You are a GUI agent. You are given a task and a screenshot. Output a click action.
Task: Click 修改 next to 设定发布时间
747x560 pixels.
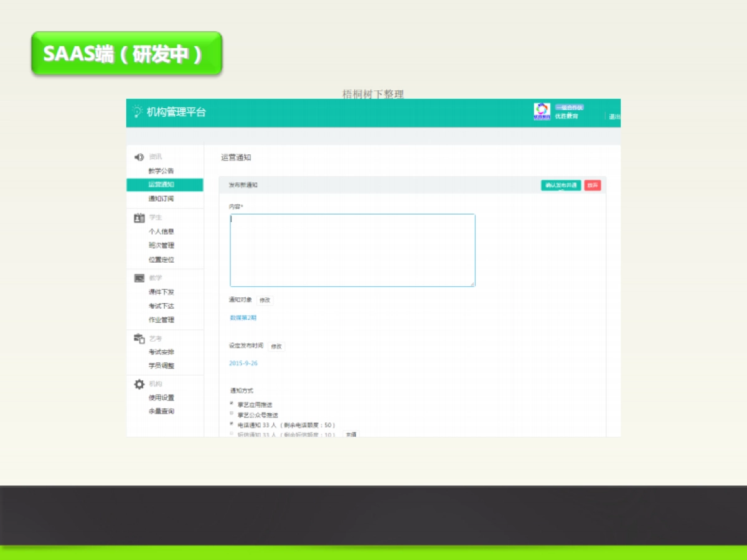pyautogui.click(x=275, y=347)
